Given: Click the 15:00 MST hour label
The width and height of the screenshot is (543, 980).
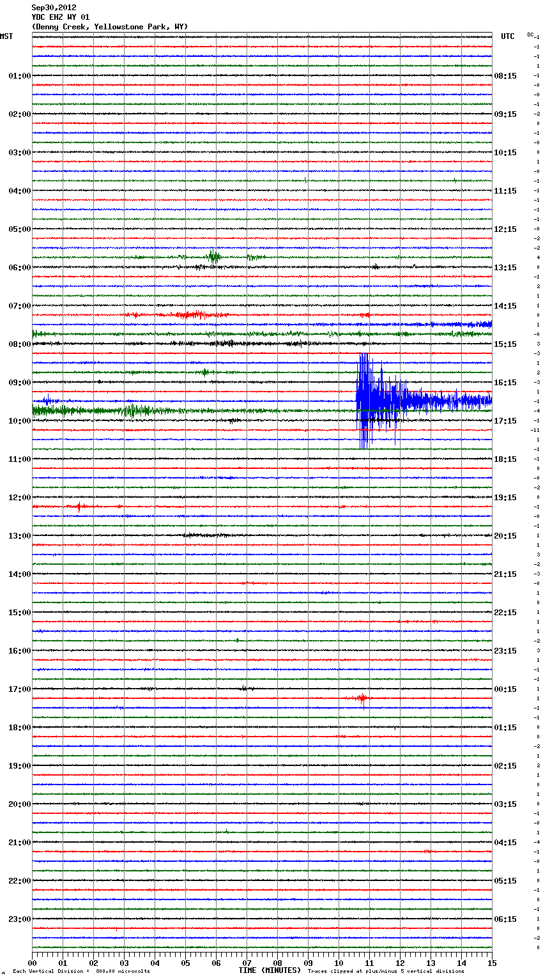Looking at the screenshot, I should pos(20,613).
